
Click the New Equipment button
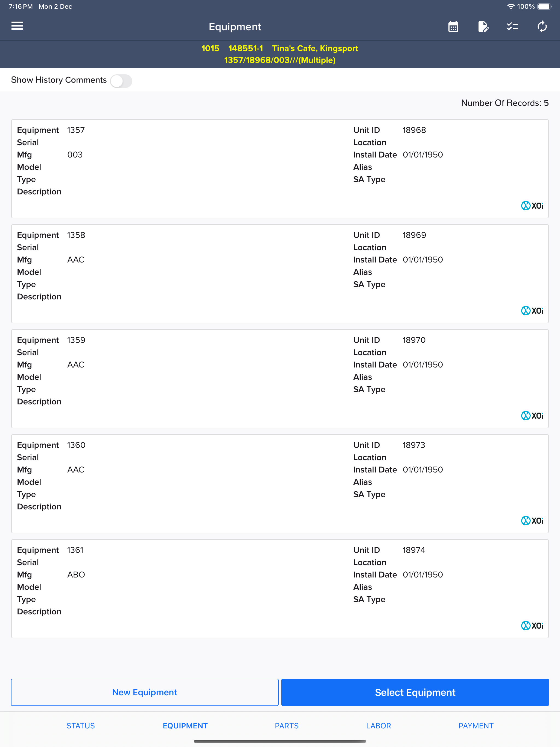tap(145, 692)
